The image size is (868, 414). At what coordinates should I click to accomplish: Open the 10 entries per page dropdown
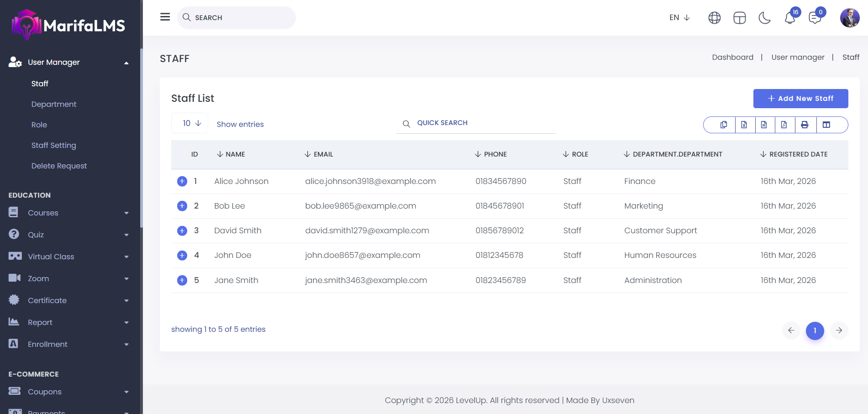click(x=190, y=123)
